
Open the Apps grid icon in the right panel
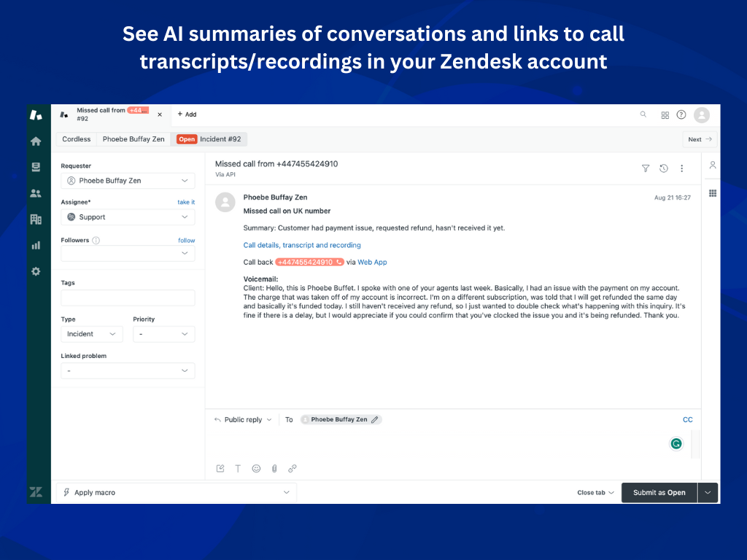(713, 192)
